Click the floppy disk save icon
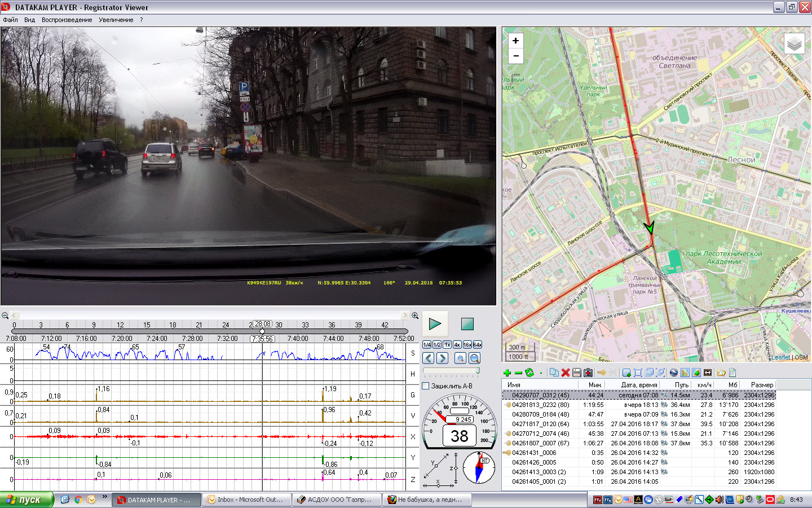This screenshot has height=508, width=812. [576, 373]
